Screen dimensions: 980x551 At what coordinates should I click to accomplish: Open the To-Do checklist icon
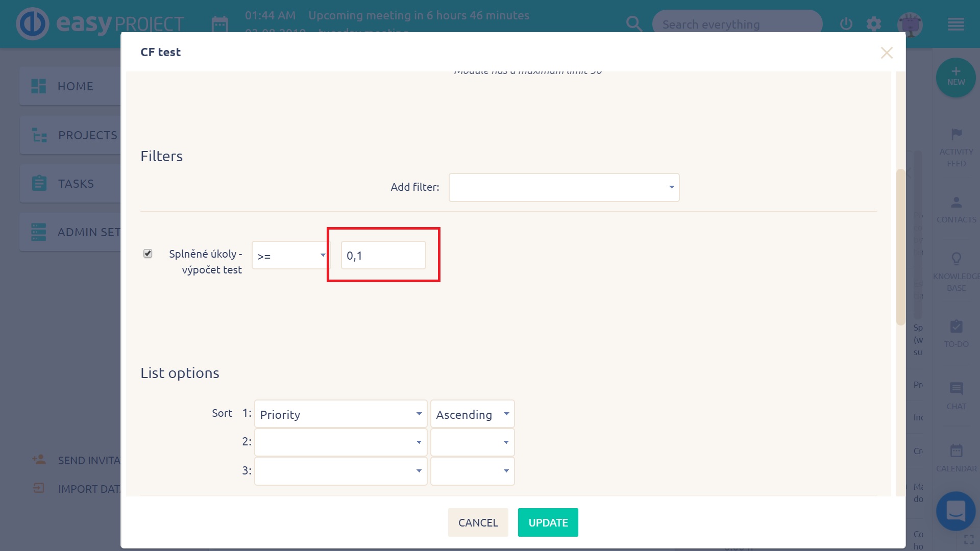tap(956, 327)
